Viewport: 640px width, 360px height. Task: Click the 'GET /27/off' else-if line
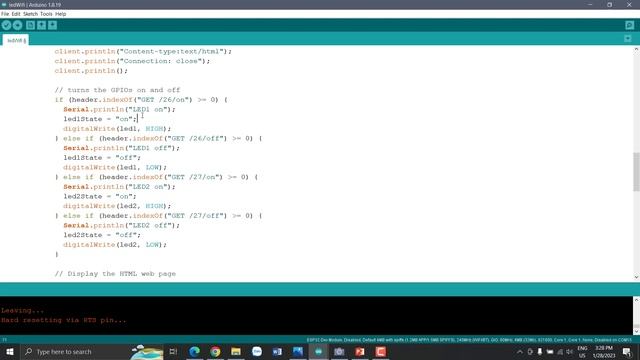pos(158,216)
